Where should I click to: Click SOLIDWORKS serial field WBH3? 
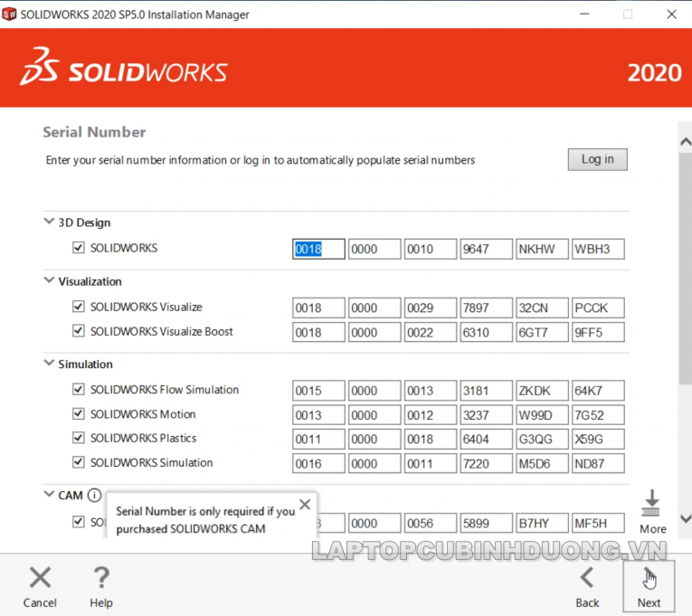tap(598, 249)
